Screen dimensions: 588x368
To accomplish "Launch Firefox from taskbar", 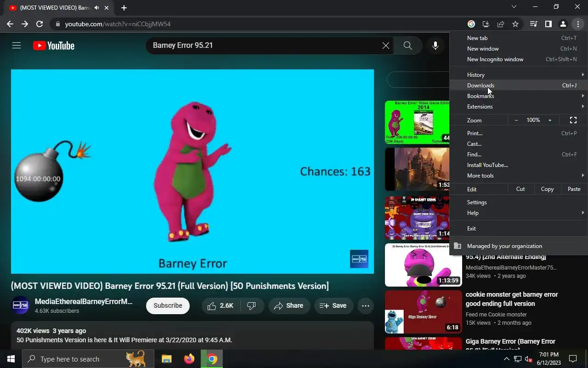I will click(x=189, y=359).
